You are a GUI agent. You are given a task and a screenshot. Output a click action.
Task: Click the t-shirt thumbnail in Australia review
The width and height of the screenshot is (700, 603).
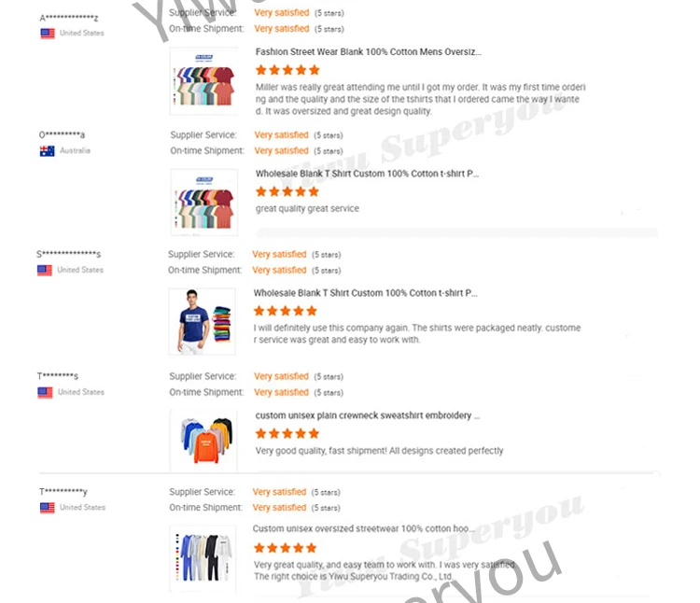coord(204,203)
